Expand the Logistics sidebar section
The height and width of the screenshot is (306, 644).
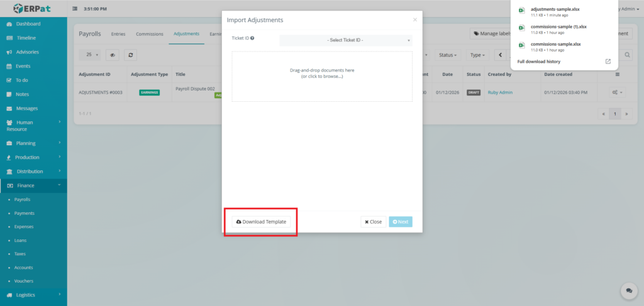(x=33, y=295)
